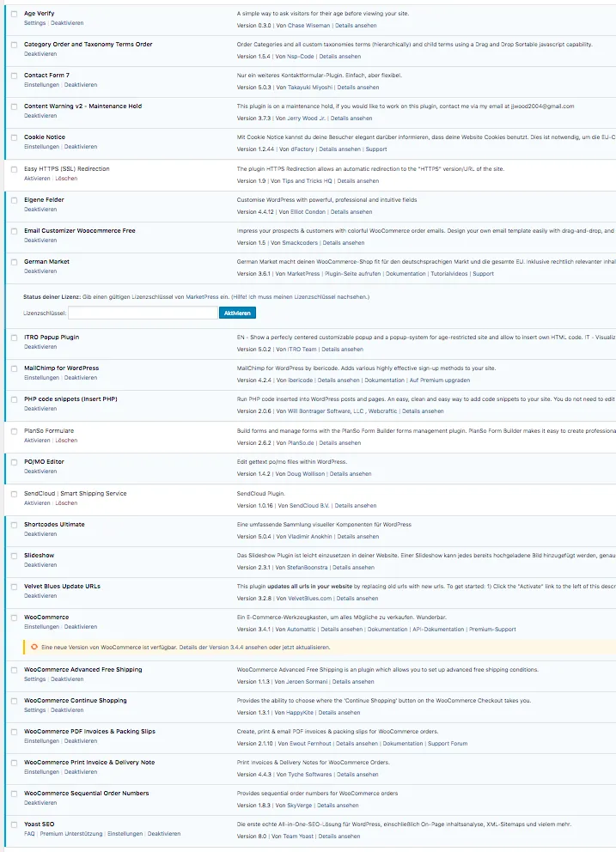Deactivate the Eigene Felder plugin
The image size is (616, 852).
[40, 210]
